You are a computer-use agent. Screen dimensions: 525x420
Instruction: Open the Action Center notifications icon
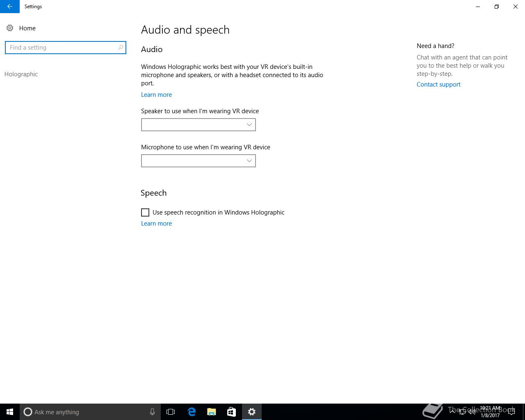pos(511,412)
